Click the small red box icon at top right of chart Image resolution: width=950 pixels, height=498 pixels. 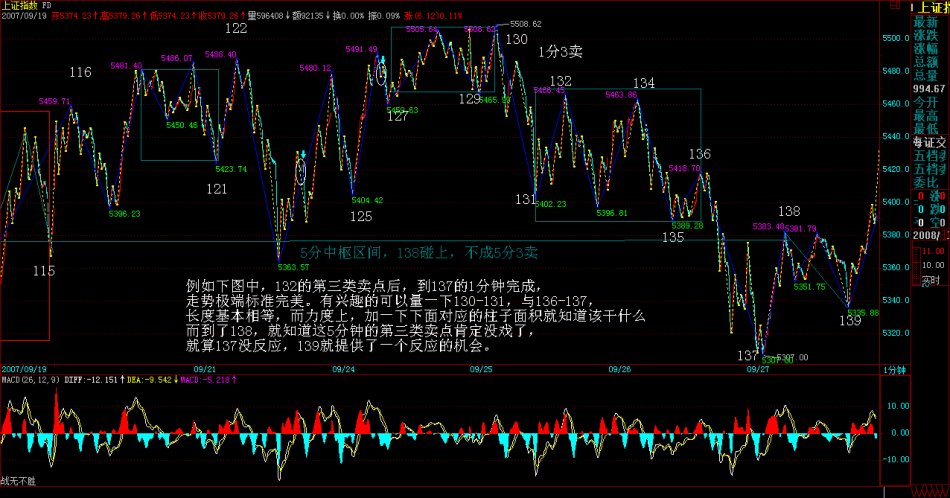(892, 5)
